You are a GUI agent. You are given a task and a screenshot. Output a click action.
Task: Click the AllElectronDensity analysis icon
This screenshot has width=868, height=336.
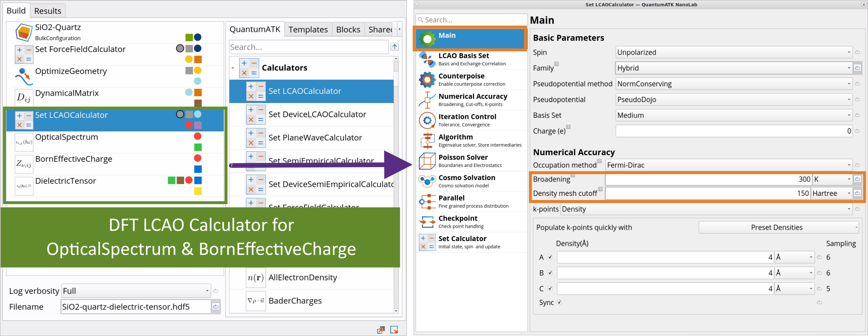256,277
